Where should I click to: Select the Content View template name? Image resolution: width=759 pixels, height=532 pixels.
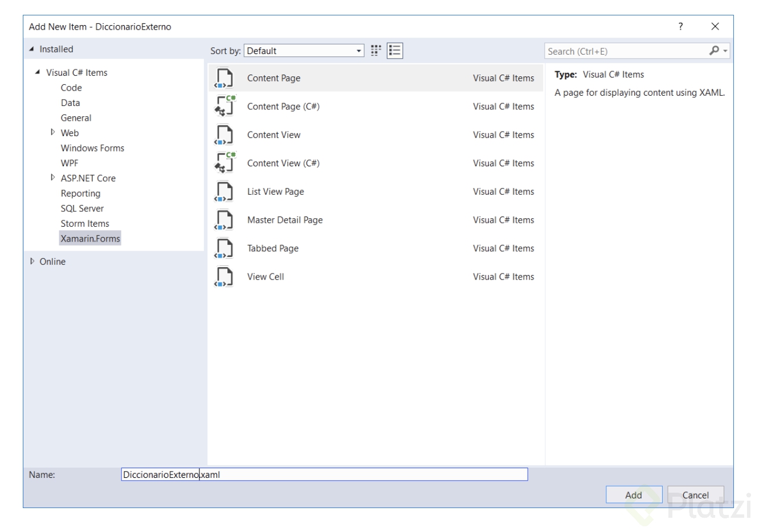click(x=274, y=135)
